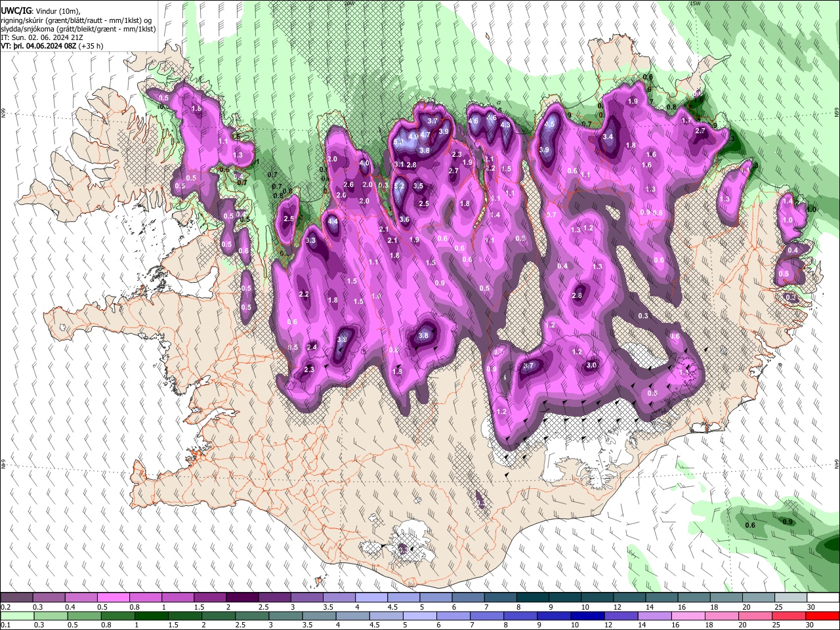
Task: Click the 4.5 snowfall value on the map
Action: pyautogui.click(x=550, y=124)
